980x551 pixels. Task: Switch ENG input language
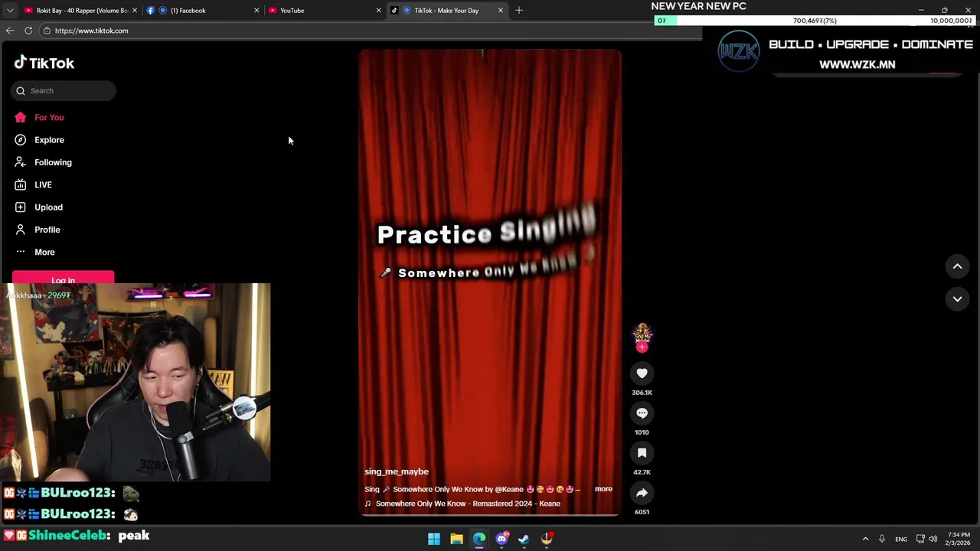point(901,539)
